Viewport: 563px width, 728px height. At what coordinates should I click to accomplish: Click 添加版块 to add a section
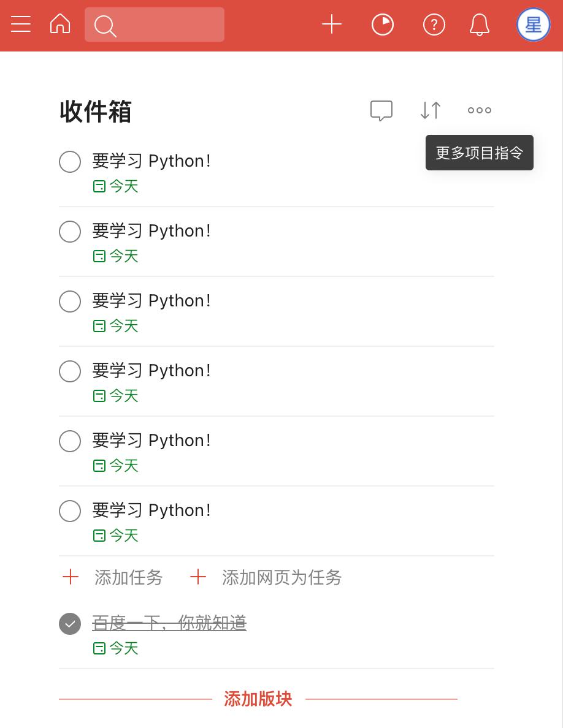click(x=258, y=699)
